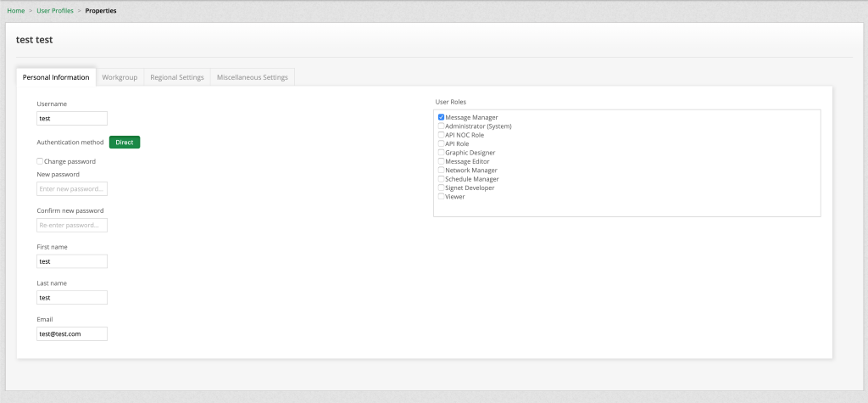Click the Last name text box
The height and width of the screenshot is (403, 868).
tap(72, 298)
